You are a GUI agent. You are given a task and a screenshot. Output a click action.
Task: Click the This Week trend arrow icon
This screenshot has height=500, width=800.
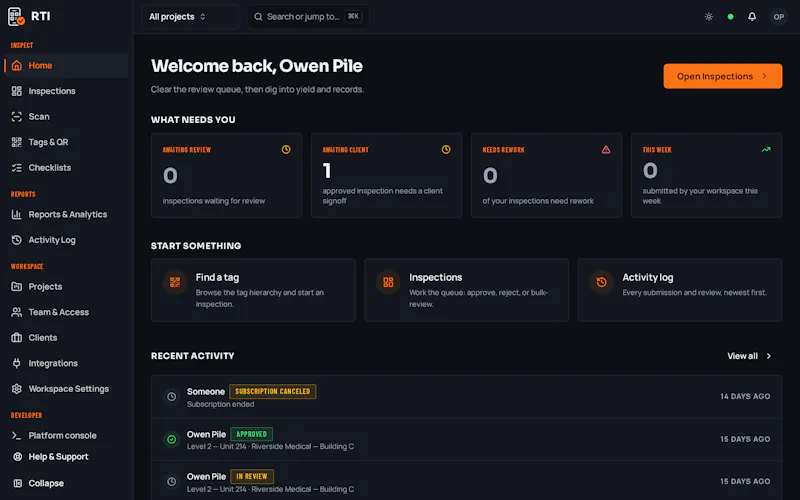766,149
